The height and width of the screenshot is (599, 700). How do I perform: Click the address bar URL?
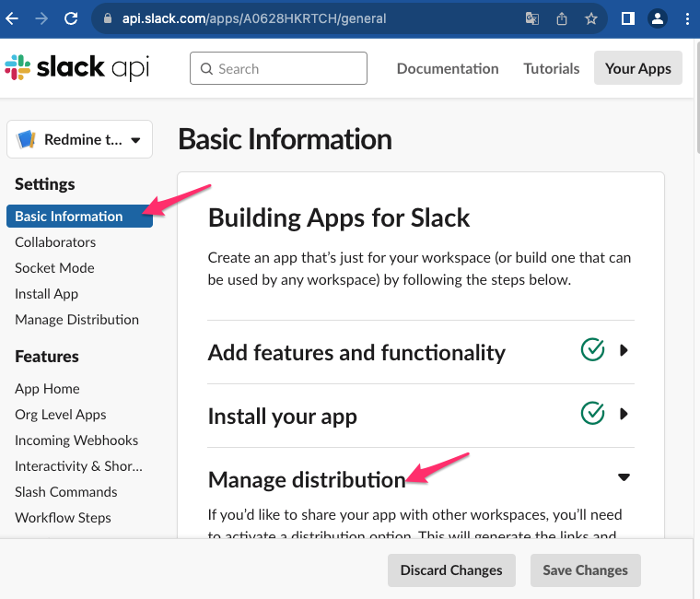click(254, 18)
